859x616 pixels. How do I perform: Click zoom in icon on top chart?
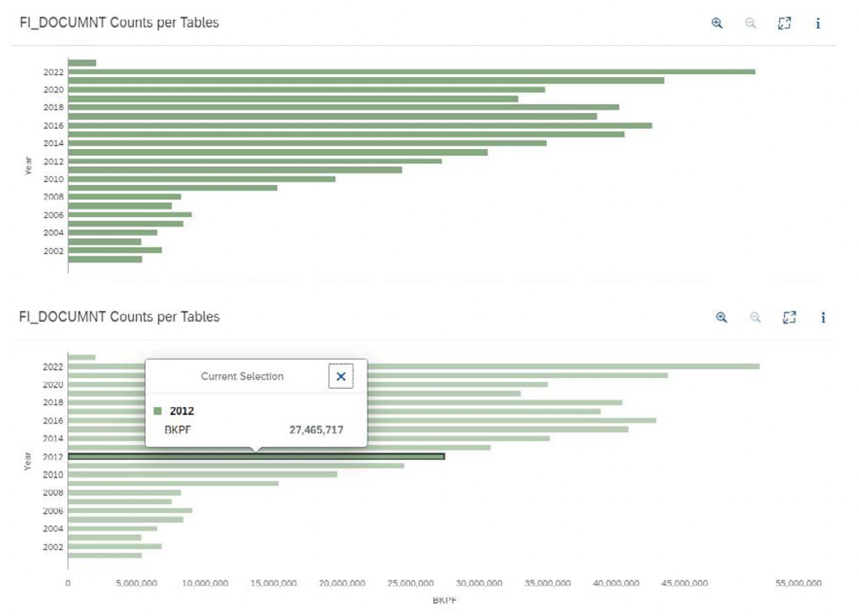pos(717,23)
